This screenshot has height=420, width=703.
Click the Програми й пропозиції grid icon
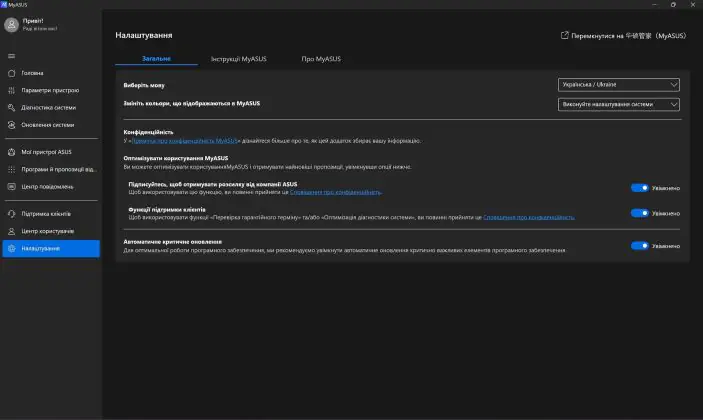coord(12,169)
